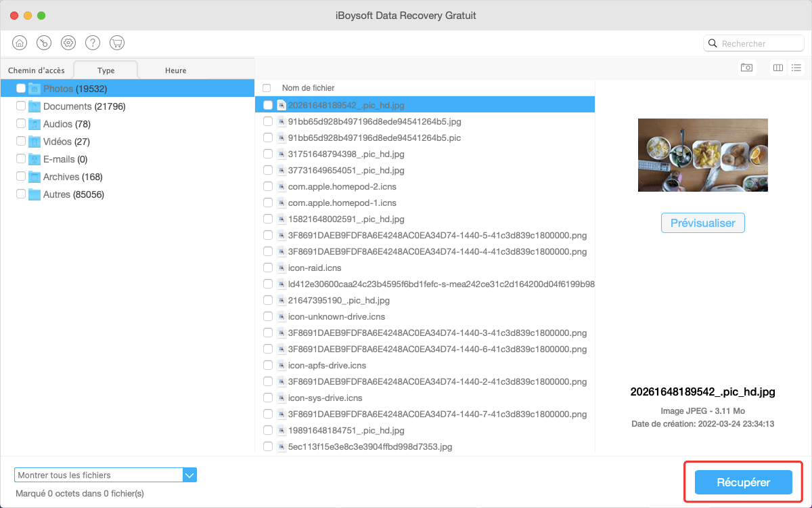
Task: Select the Archives folder in sidebar
Action: 61,177
